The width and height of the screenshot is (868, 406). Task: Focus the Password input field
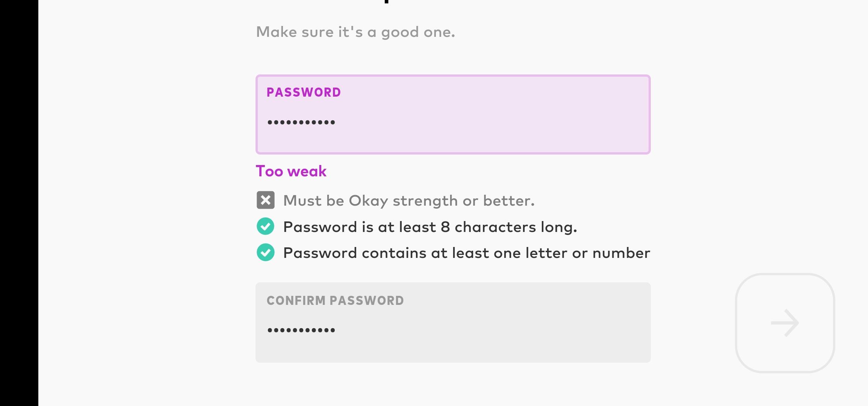[453, 115]
